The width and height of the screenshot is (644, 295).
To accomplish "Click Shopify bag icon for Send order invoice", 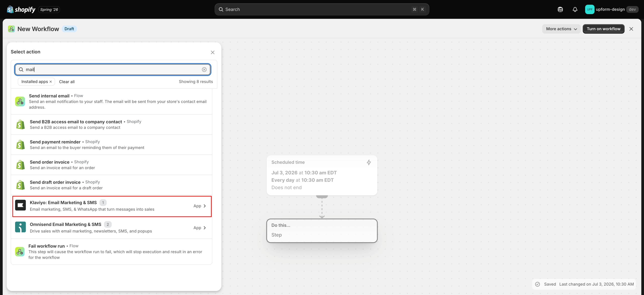I will 20,165.
